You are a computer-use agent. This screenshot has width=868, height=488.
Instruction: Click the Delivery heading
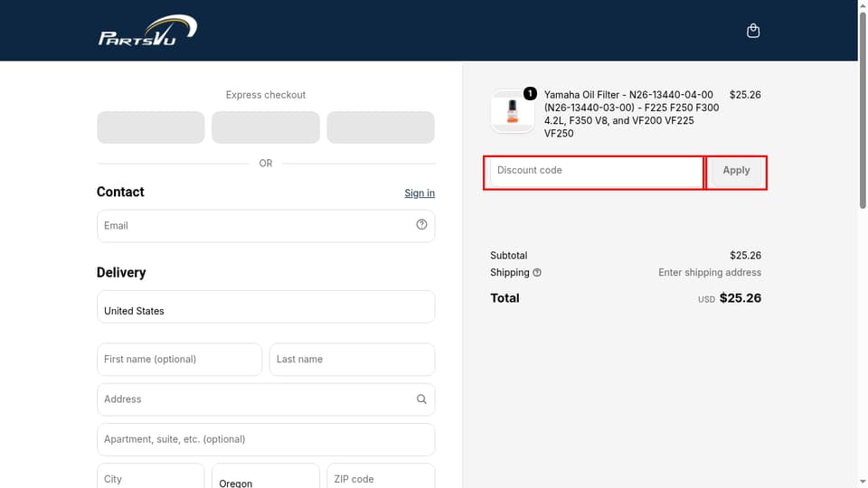click(x=121, y=272)
